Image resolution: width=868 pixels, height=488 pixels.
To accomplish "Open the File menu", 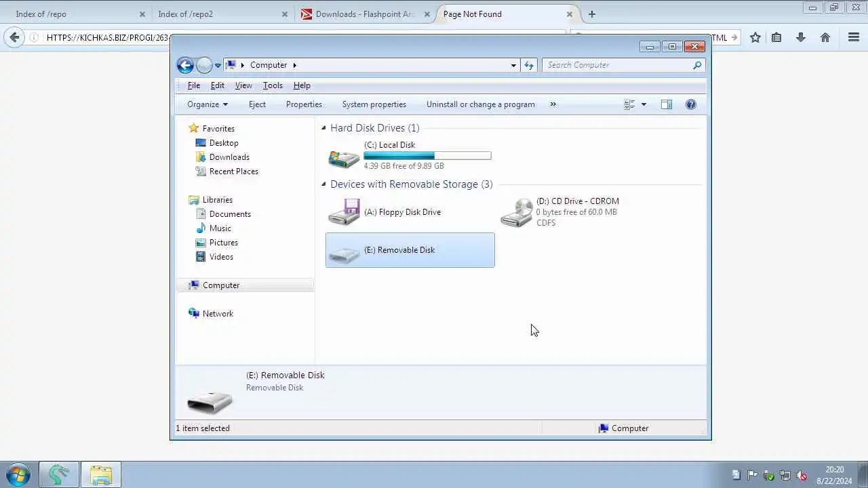I will pos(194,85).
